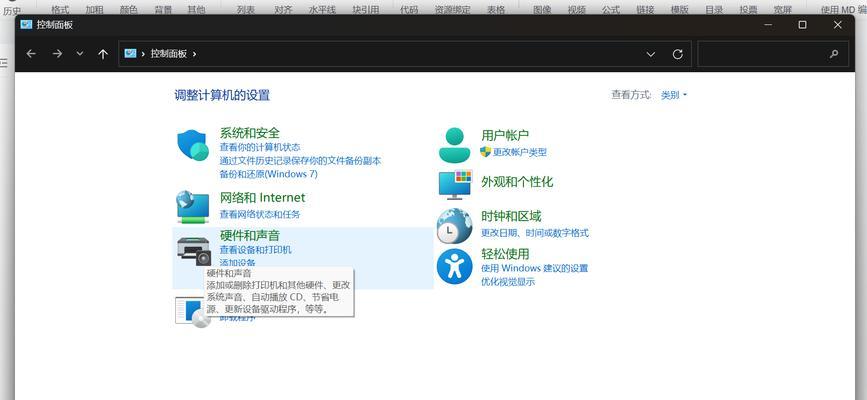
Task: Click 图像 in background editor toolbar
Action: pos(542,9)
